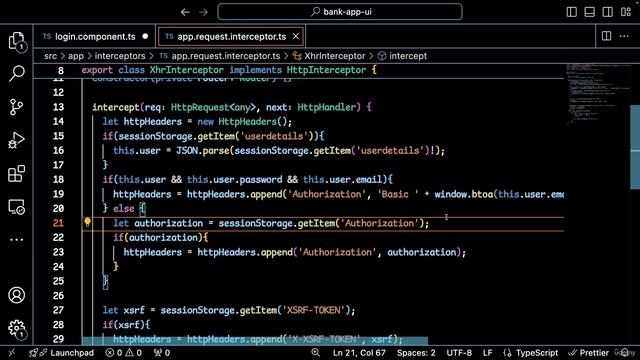The height and width of the screenshot is (360, 640).
Task: Change file encoding UTF-8
Action: click(459, 353)
